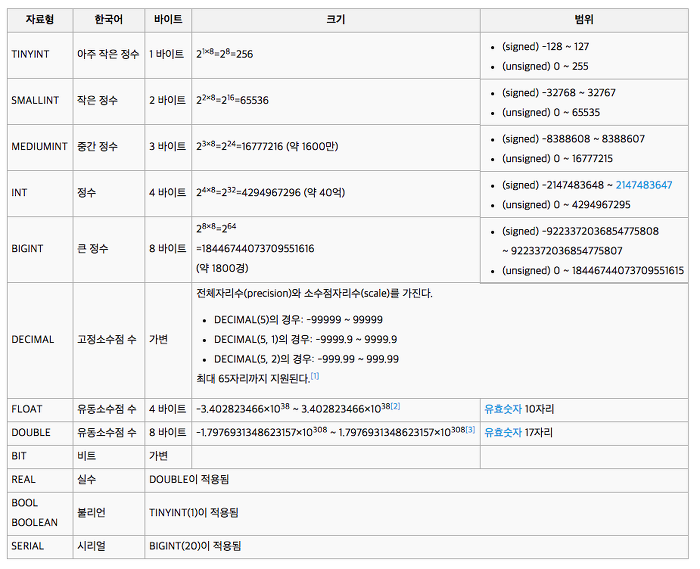Screen dimensions: 700x569
Task: Follow footnote [3] in the DOUBLE row
Action: (470, 429)
